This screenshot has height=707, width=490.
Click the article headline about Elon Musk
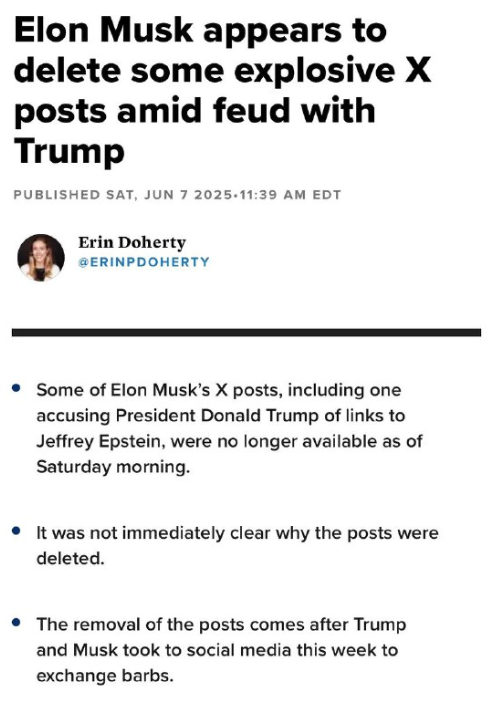(223, 91)
